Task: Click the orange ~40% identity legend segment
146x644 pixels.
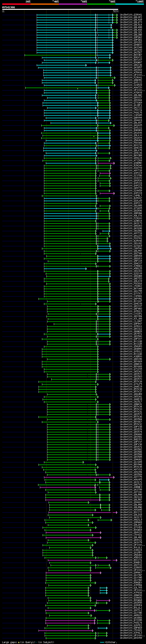Action: coord(45,4)
